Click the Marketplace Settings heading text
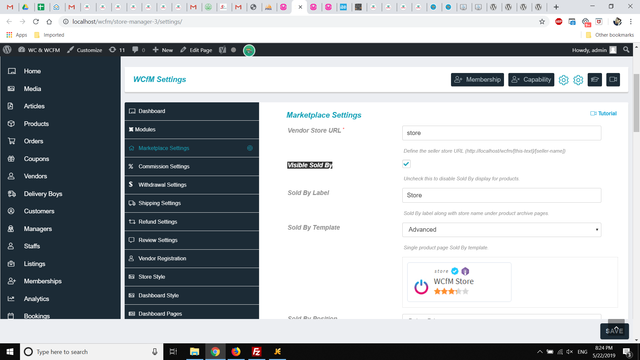This screenshot has height=360, width=640. pyautogui.click(x=324, y=115)
